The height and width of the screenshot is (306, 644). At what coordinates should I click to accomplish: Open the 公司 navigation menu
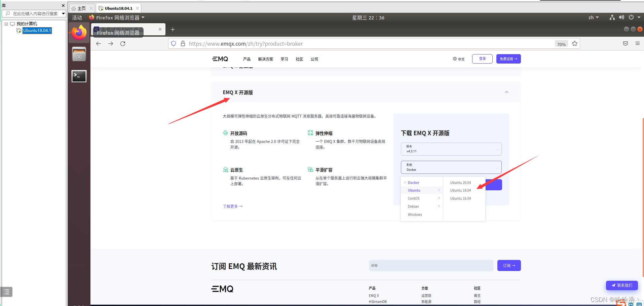click(314, 59)
